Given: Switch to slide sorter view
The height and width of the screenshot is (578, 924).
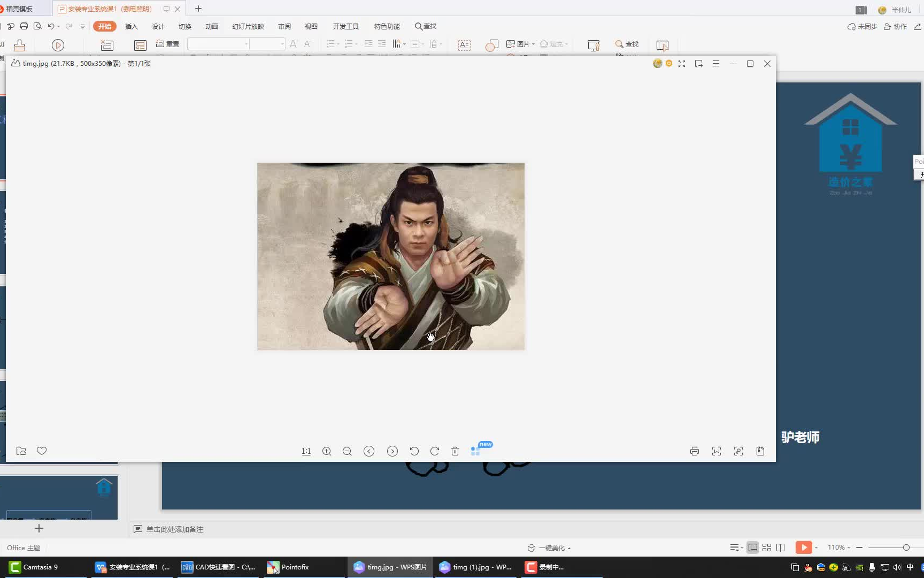Looking at the screenshot, I should pyautogui.click(x=767, y=547).
